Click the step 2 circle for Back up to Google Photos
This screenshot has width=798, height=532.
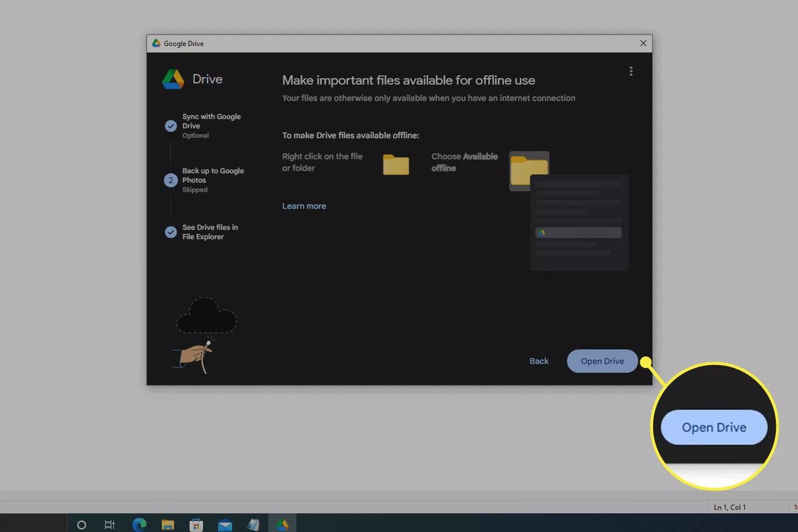tap(171, 180)
